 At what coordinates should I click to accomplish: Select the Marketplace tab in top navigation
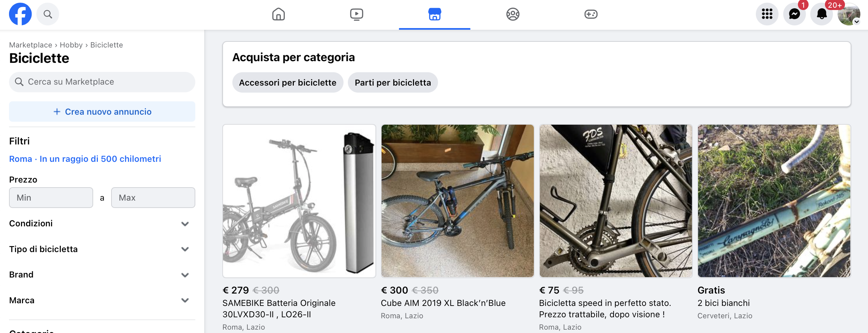[434, 14]
